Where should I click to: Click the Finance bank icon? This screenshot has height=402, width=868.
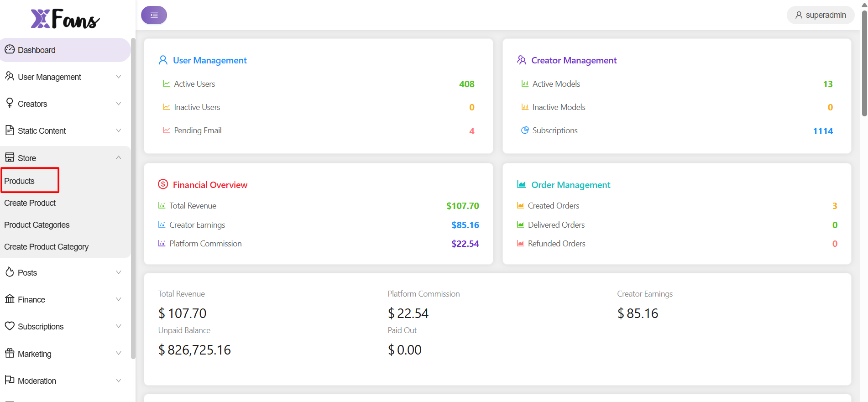click(10, 299)
